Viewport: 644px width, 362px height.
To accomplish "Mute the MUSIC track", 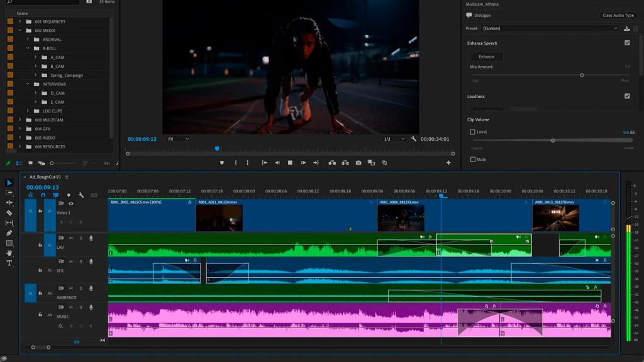I will 70,307.
